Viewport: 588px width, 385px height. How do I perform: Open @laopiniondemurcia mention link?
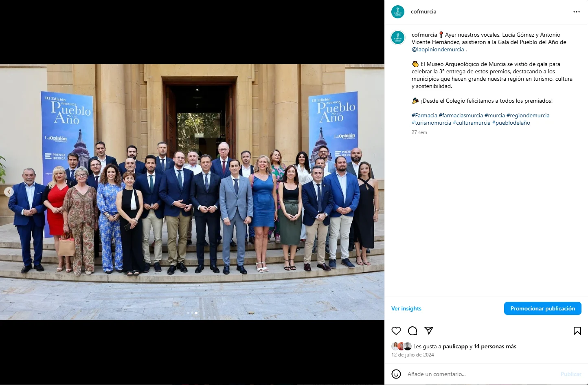pos(438,49)
